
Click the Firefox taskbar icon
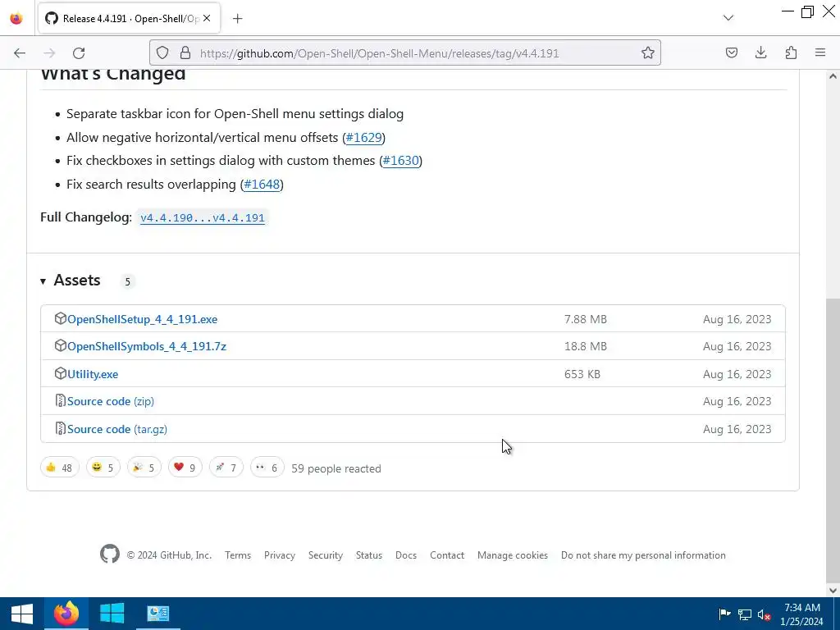[x=66, y=614]
